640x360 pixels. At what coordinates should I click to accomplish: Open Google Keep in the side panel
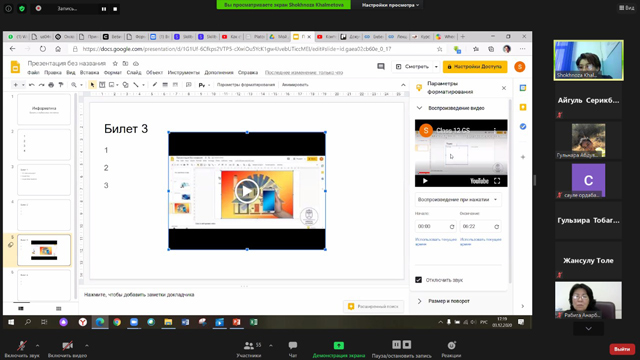(523, 107)
